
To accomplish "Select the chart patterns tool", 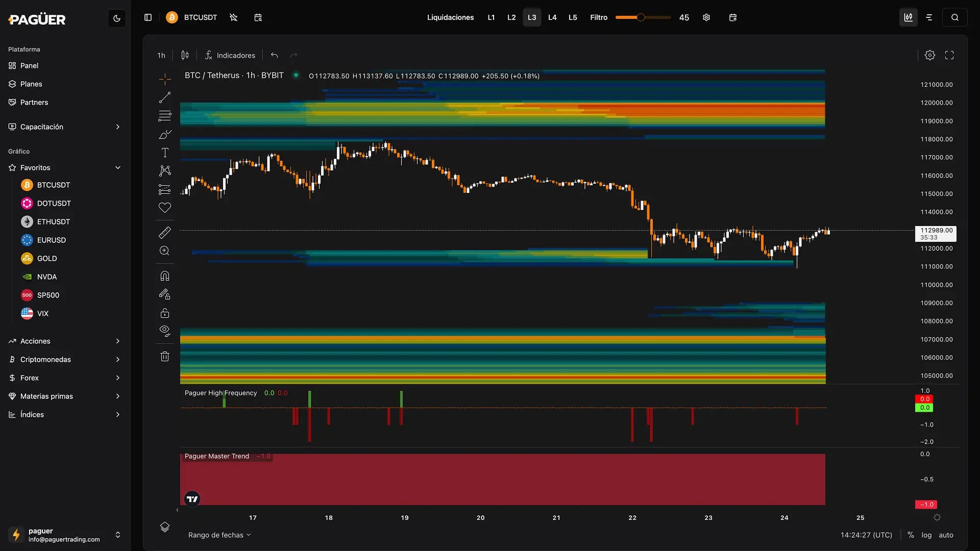I will pos(165,171).
